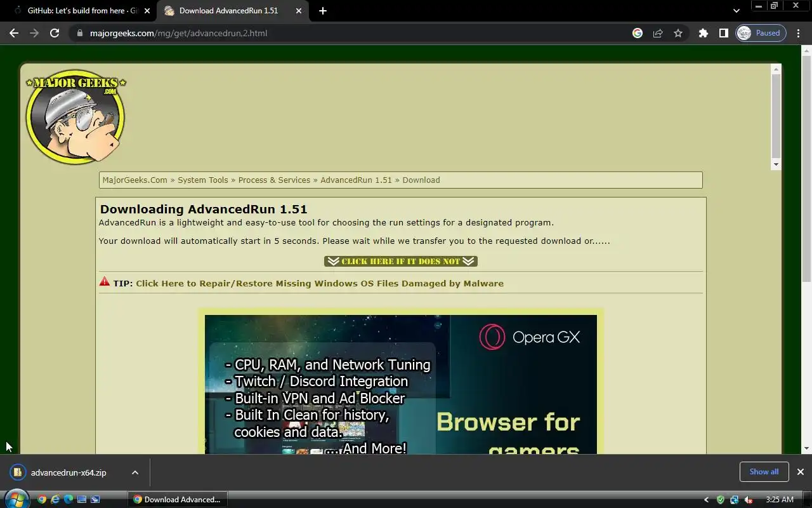Launch Internet Explorer from quick launch
The image size is (812, 508).
coord(55,500)
